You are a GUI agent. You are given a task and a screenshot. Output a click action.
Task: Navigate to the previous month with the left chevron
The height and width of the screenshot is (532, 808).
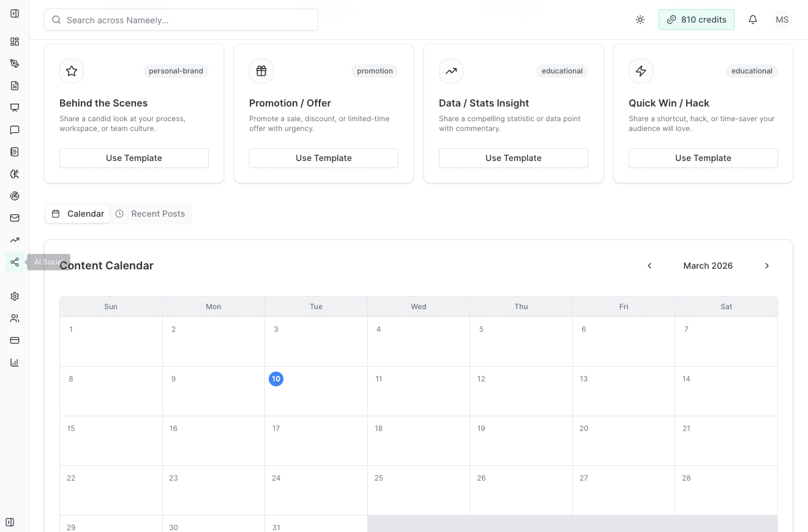649,266
